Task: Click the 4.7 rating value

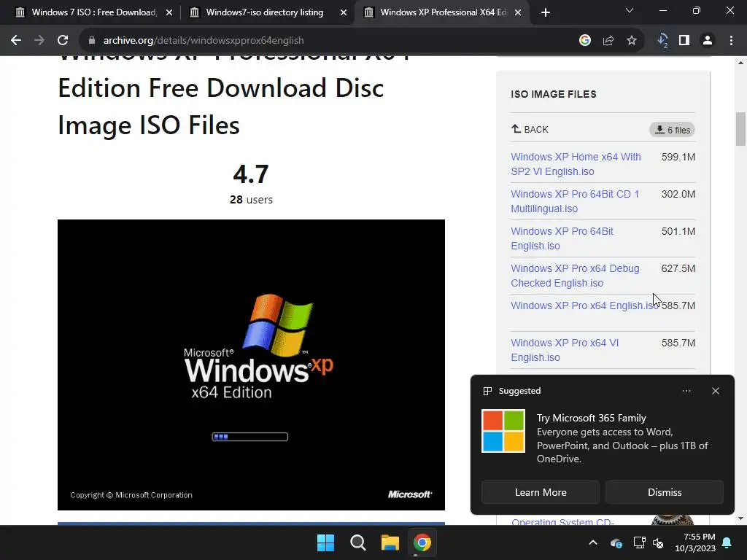Action: (x=251, y=174)
